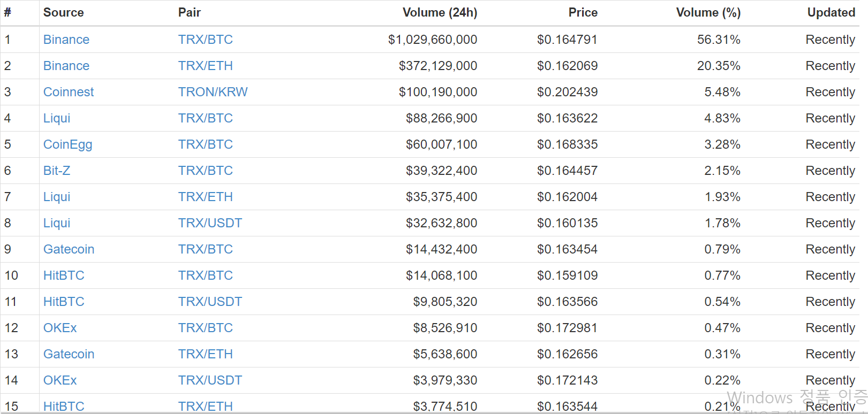Image resolution: width=868 pixels, height=414 pixels.
Task: Open TRX/ETH pair in Gatecoin row 13
Action: click(206, 354)
